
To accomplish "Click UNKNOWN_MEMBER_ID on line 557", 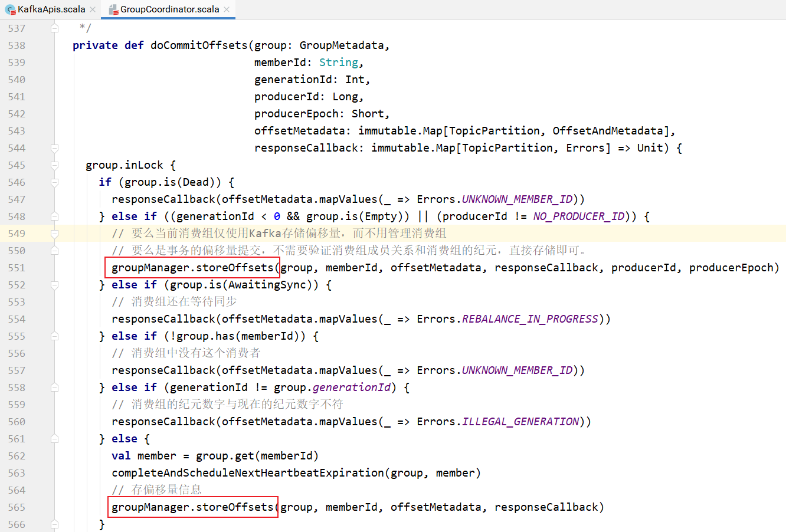I will (517, 370).
